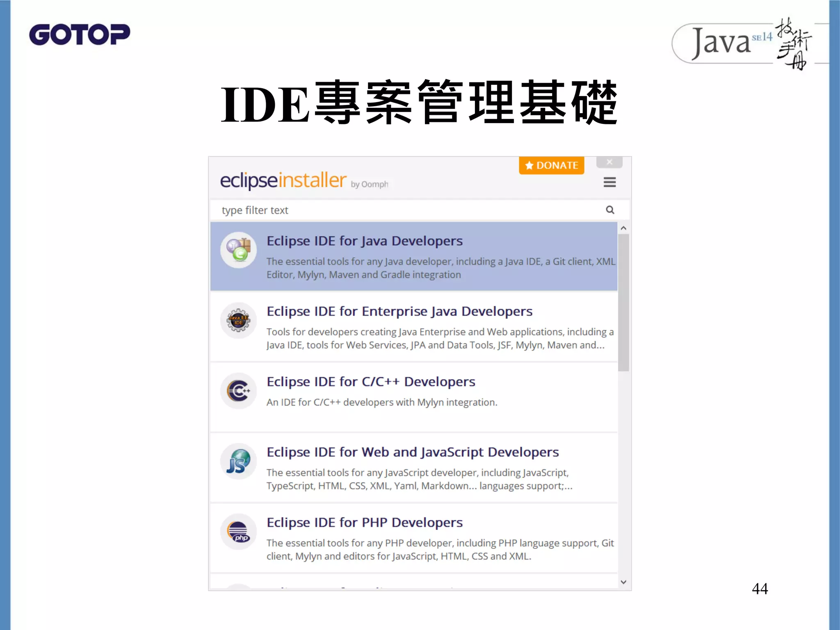Click the scrollbar down arrow
The width and height of the screenshot is (840, 630).
623,582
